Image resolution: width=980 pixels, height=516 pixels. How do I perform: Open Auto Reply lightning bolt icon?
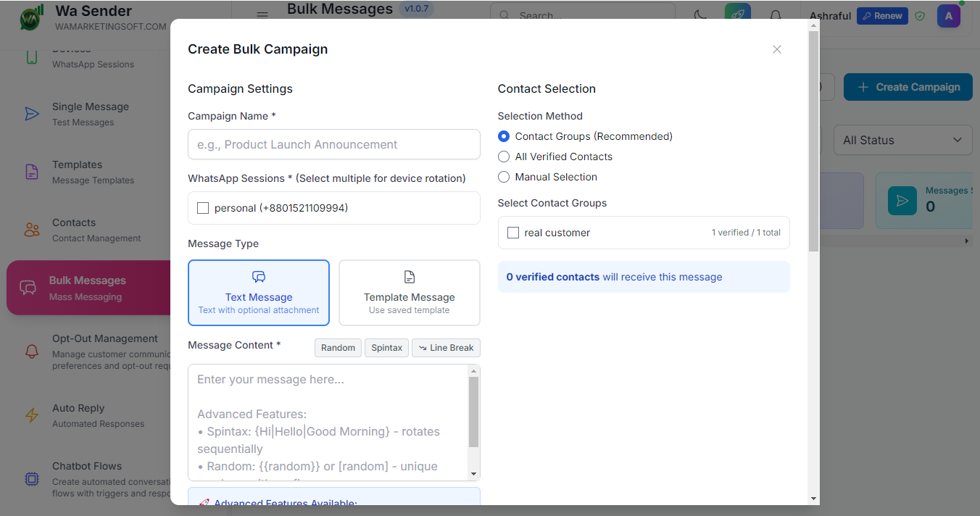click(x=31, y=415)
